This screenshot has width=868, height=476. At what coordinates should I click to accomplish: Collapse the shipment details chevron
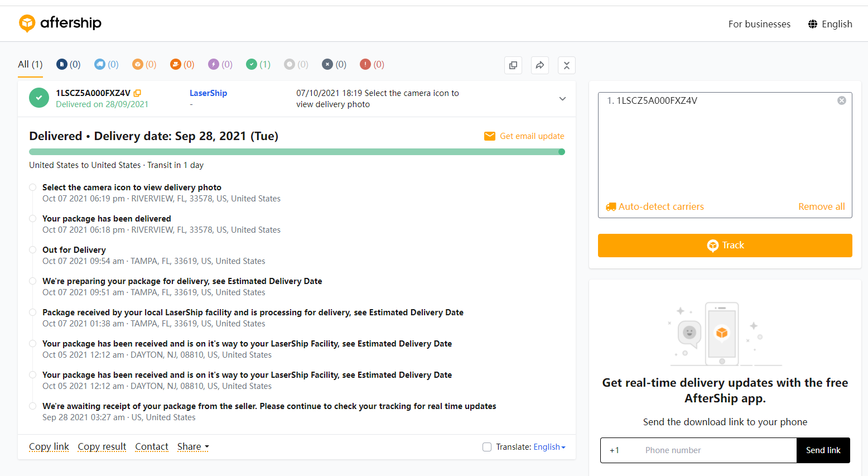(x=562, y=99)
